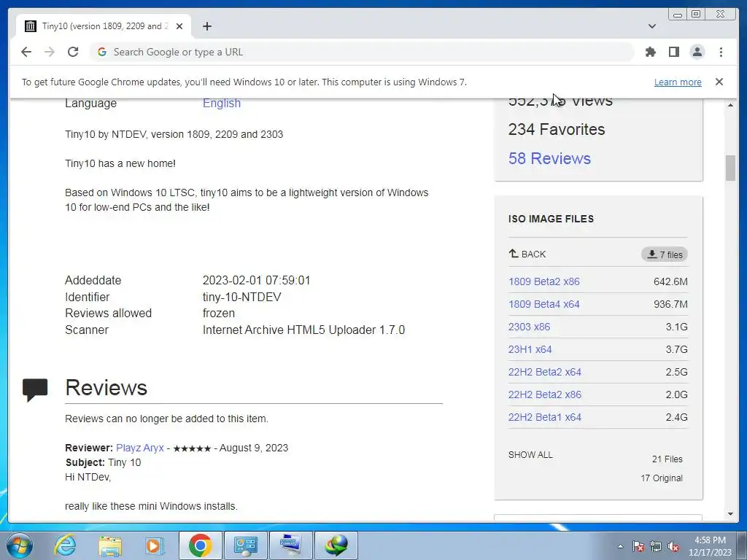
Task: Click the frozen reviews allowed value
Action: point(219,314)
